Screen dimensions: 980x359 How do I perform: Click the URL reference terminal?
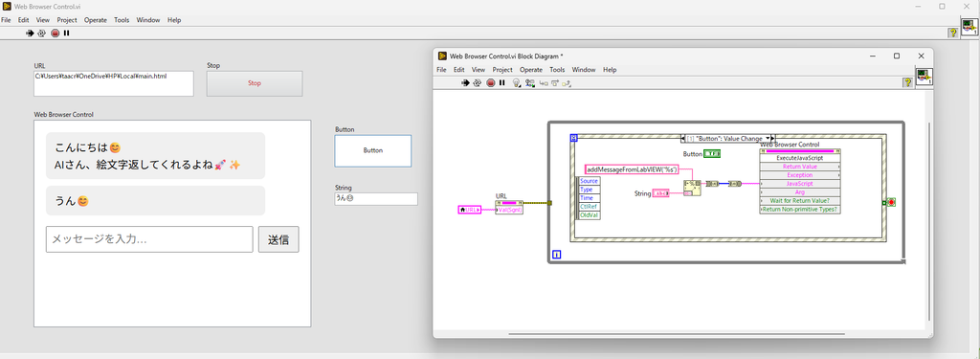pyautogui.click(x=469, y=210)
